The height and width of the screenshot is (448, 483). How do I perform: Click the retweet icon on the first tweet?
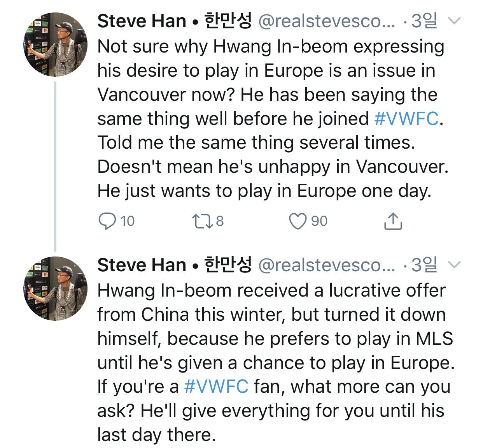tap(202, 221)
